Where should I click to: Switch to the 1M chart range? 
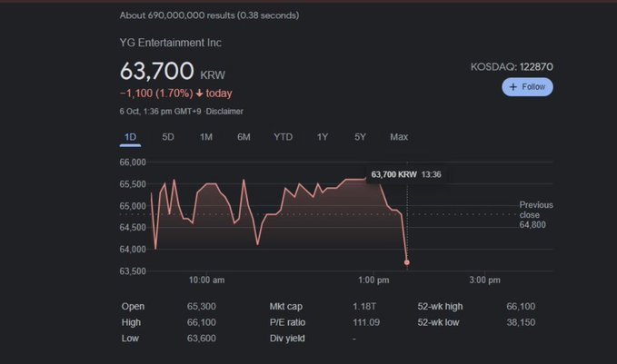205,137
